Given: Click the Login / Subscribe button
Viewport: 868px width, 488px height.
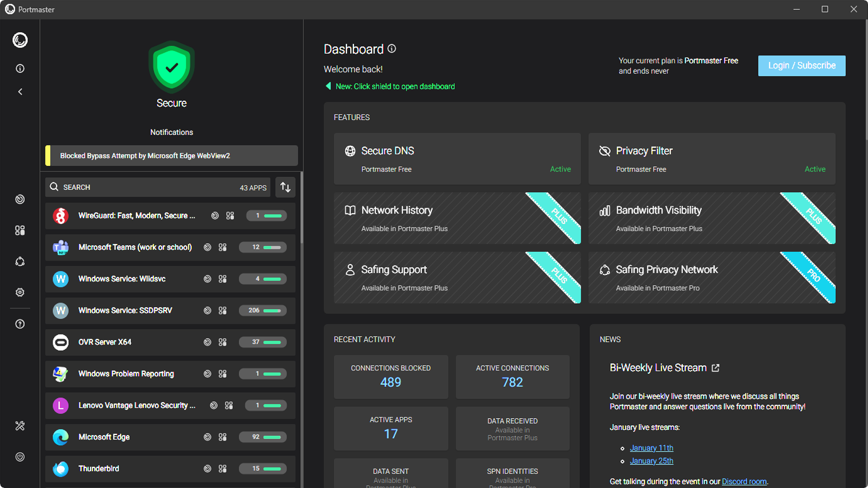Looking at the screenshot, I should [x=802, y=66].
